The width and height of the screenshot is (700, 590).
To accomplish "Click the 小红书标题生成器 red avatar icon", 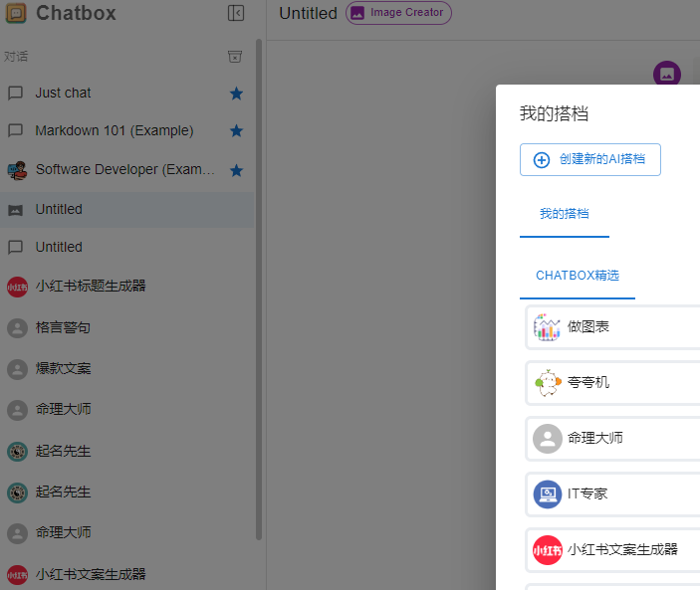I will pyautogui.click(x=17, y=287).
